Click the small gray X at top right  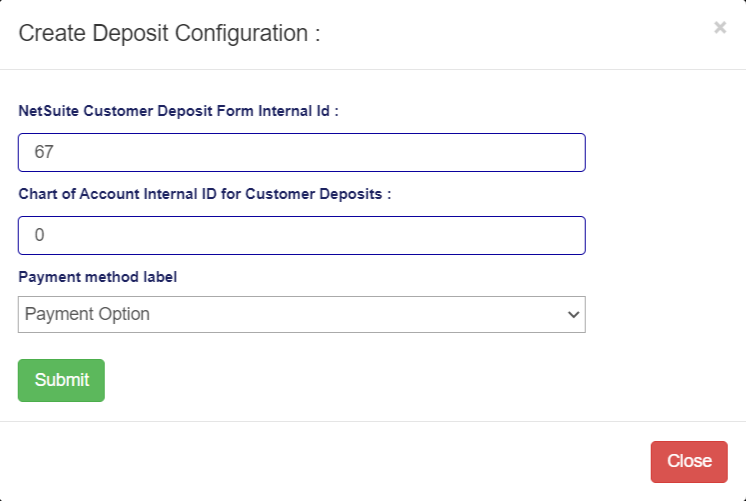pyautogui.click(x=720, y=28)
